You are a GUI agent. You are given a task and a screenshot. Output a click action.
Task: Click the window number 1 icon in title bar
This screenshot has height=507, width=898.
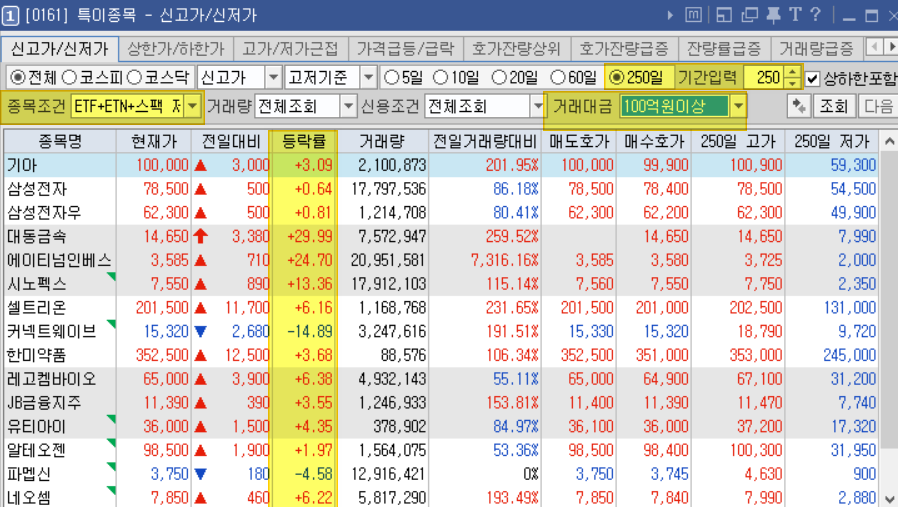(10, 15)
